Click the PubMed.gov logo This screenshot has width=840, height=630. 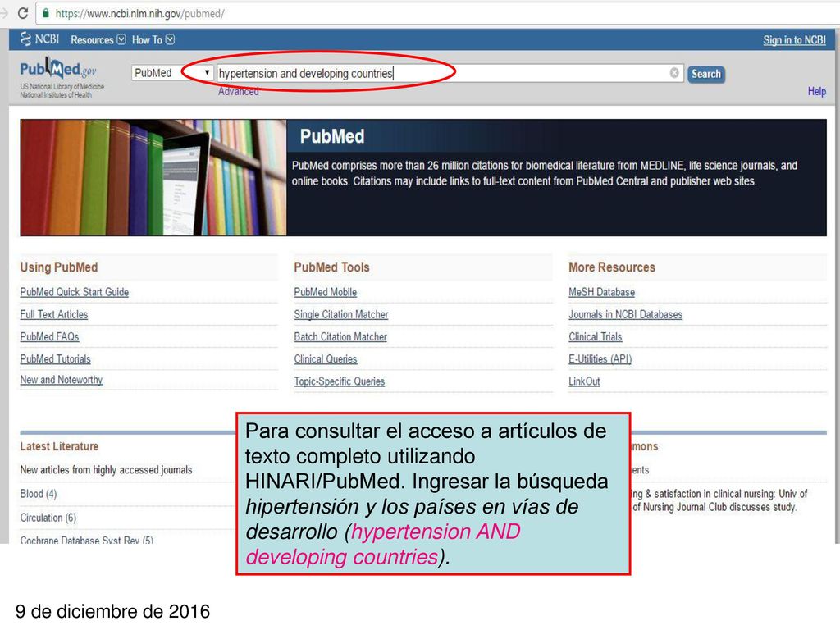point(58,70)
